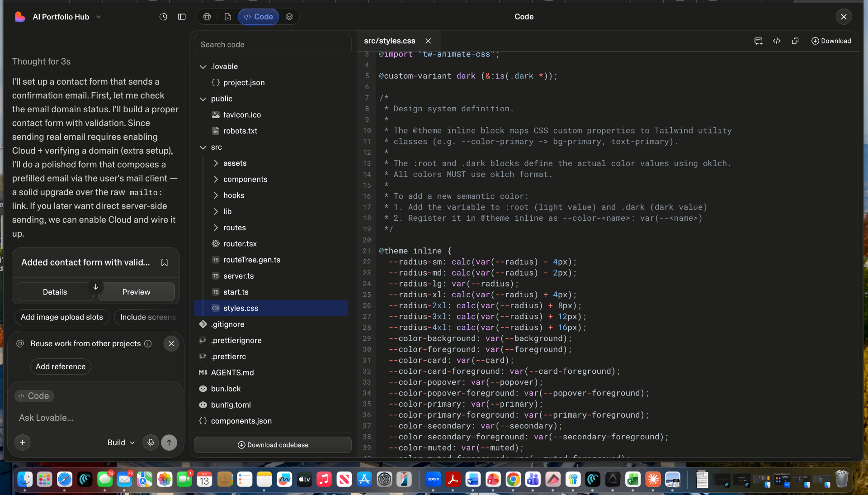Select the Code view tab
The height and width of the screenshot is (495, 868).
(259, 17)
